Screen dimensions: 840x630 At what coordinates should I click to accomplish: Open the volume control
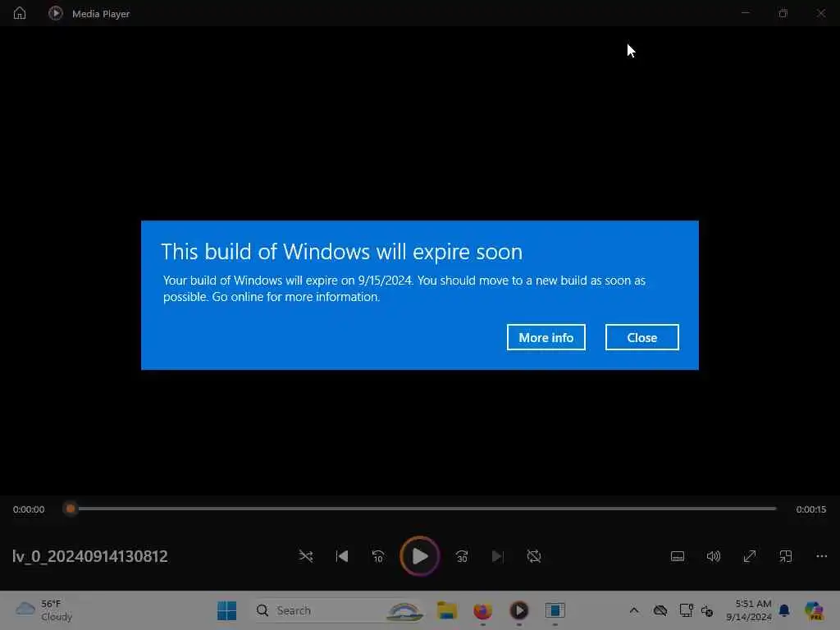pyautogui.click(x=713, y=556)
